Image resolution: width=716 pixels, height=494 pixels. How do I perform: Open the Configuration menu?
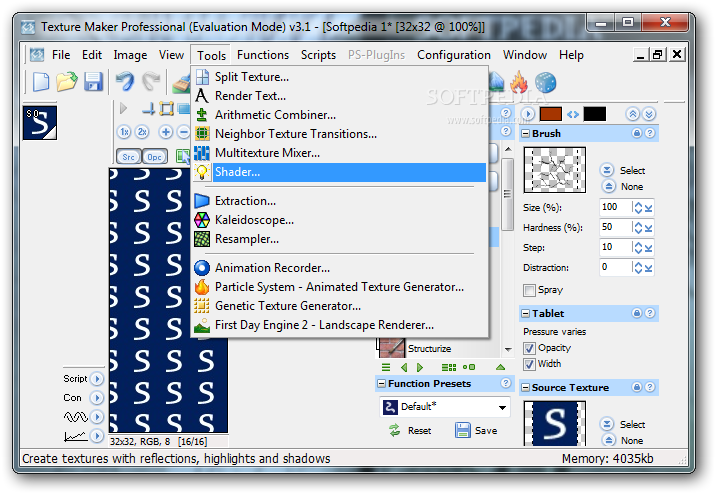pyautogui.click(x=453, y=55)
